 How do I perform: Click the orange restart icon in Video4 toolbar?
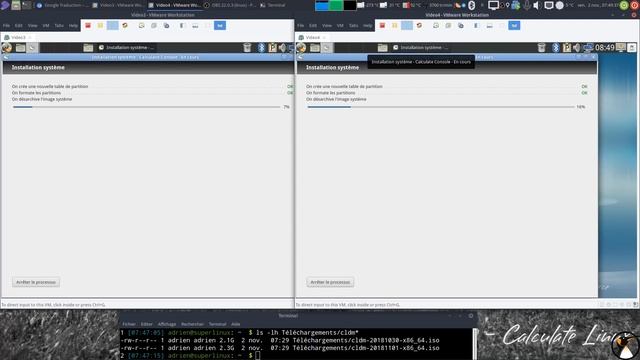click(419, 26)
